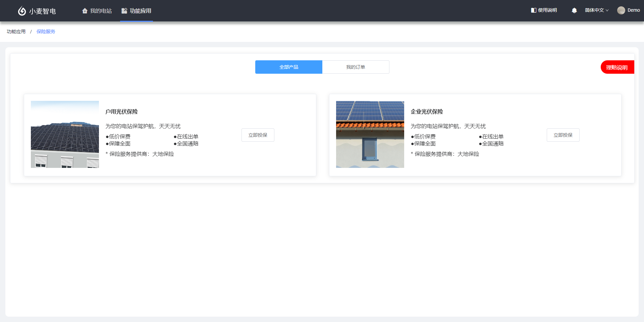Viewport: 644px width, 322px height.
Task: Click the 小麦智电 flame logo icon
Action: [x=22, y=11]
